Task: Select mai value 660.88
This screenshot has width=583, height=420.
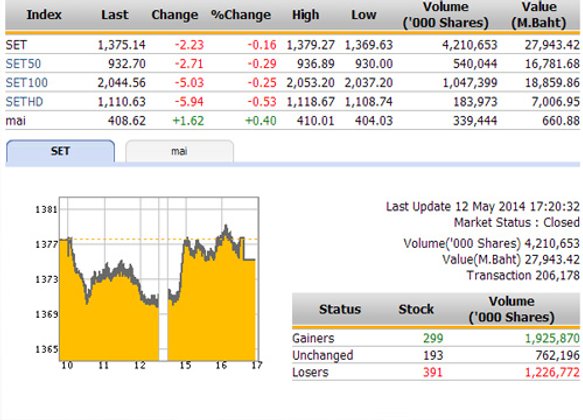Action: [561, 121]
